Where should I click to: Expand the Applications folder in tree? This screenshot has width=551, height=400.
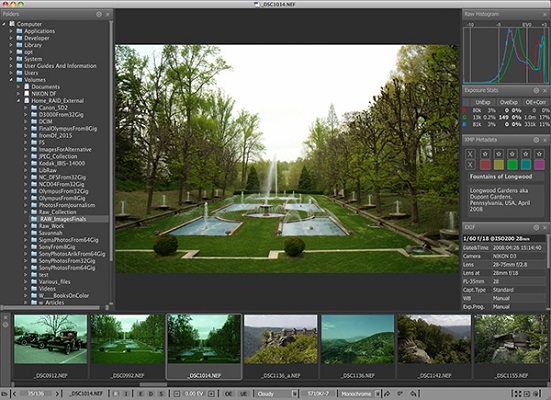pos(11,31)
